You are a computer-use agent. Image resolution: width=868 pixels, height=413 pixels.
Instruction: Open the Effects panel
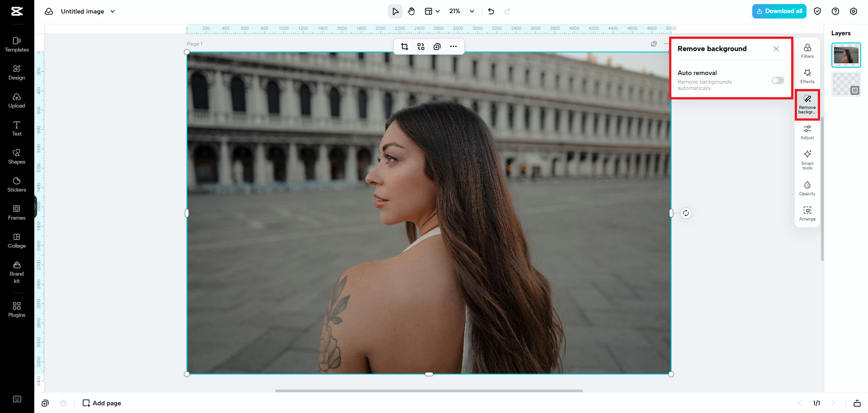pyautogui.click(x=807, y=76)
